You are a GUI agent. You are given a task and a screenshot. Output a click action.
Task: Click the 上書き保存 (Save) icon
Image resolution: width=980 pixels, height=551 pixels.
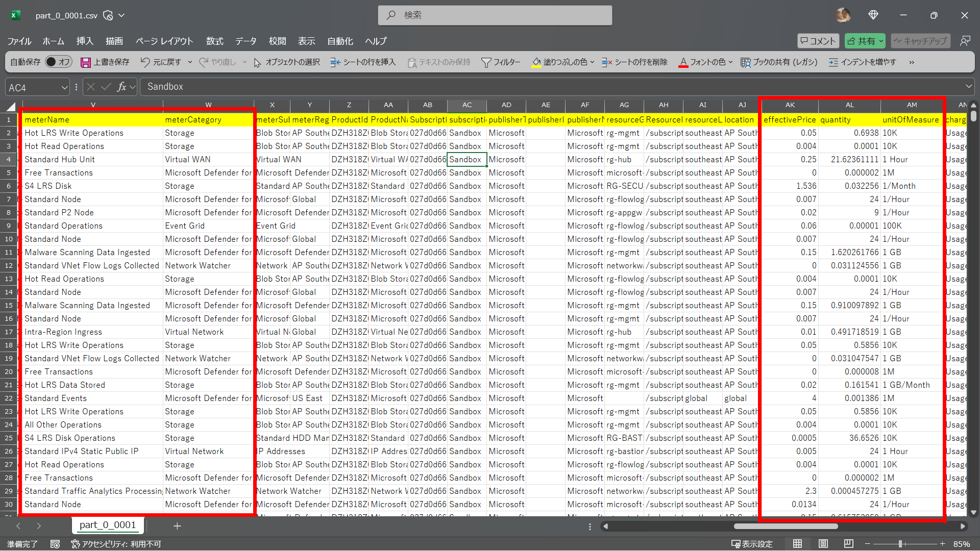86,62
